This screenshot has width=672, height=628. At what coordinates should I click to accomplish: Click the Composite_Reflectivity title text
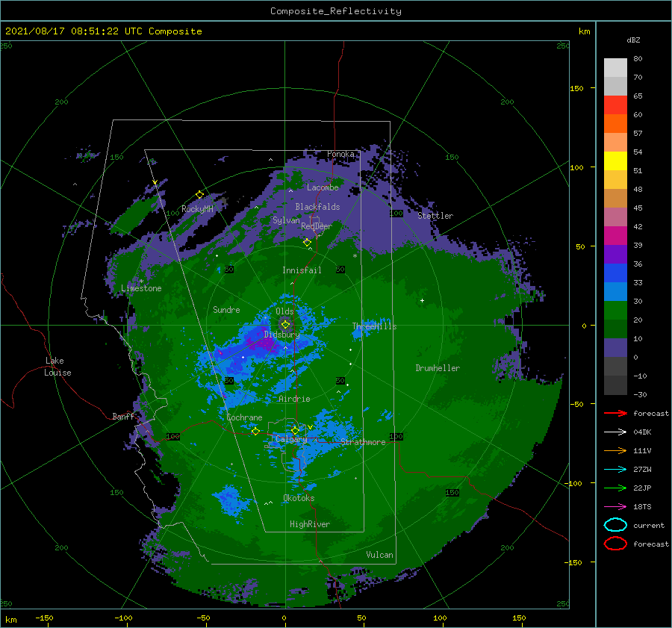coord(336,11)
